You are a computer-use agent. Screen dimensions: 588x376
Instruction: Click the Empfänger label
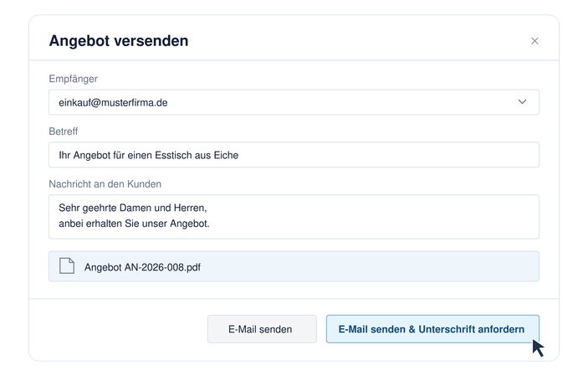[x=73, y=79]
